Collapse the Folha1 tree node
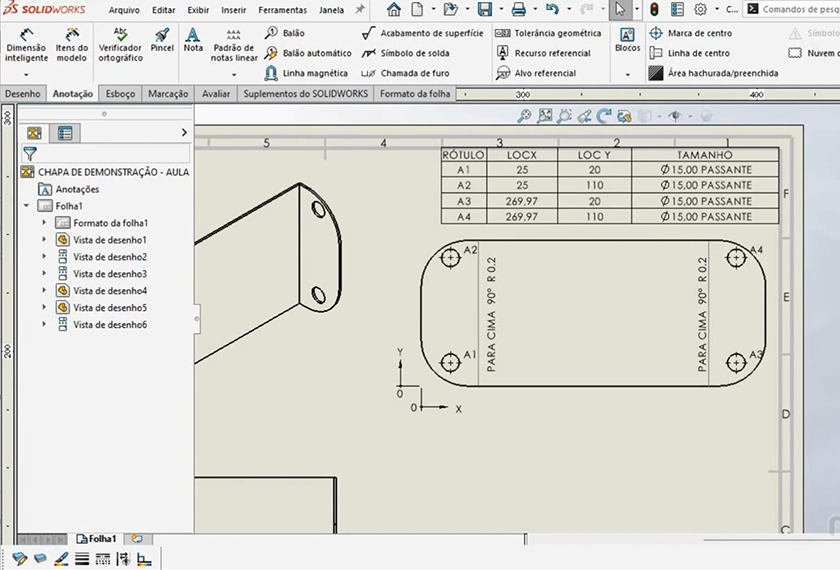This screenshot has height=570, width=840. tap(27, 206)
